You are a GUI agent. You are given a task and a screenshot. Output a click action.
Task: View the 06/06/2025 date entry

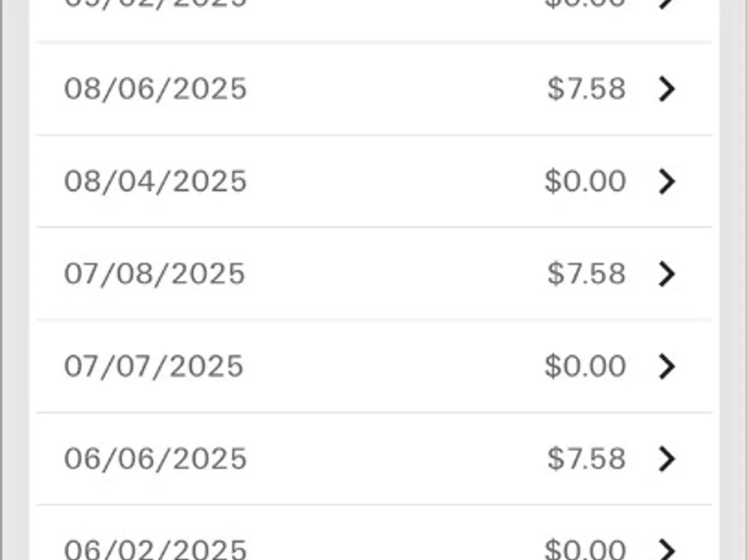coord(155,458)
